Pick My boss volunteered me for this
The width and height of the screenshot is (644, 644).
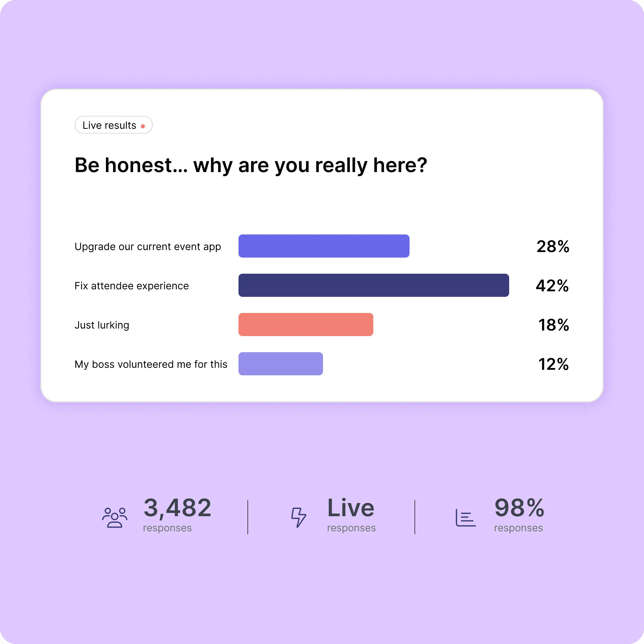pos(151,364)
